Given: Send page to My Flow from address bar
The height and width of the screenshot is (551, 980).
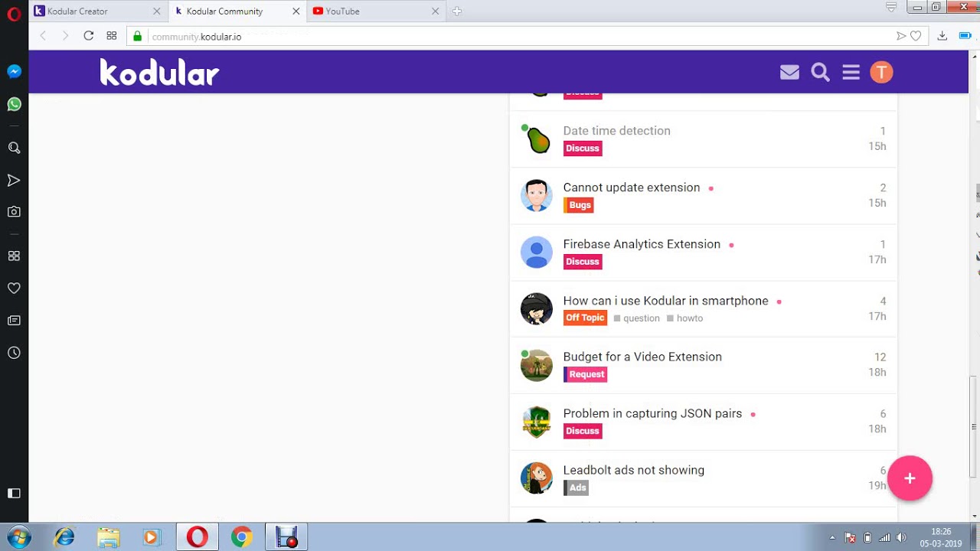Looking at the screenshot, I should pyautogui.click(x=901, y=36).
